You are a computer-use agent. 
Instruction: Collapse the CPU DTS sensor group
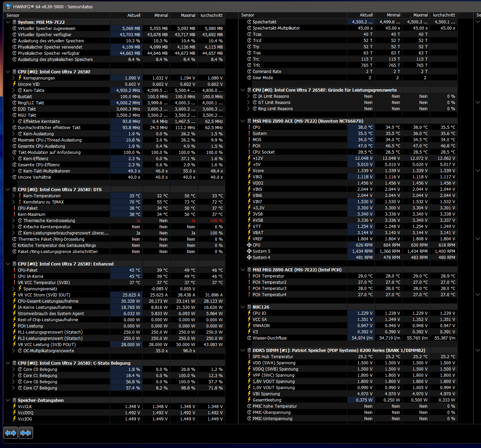pyautogui.click(x=8, y=189)
